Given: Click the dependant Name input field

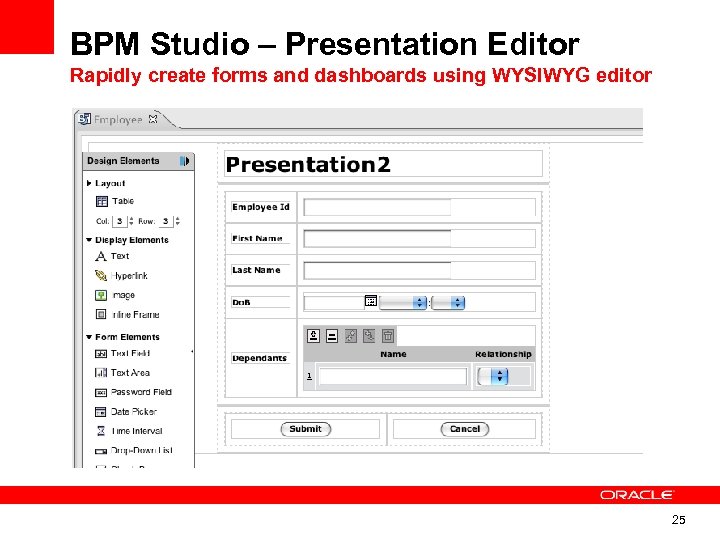Looking at the screenshot, I should click(393, 377).
